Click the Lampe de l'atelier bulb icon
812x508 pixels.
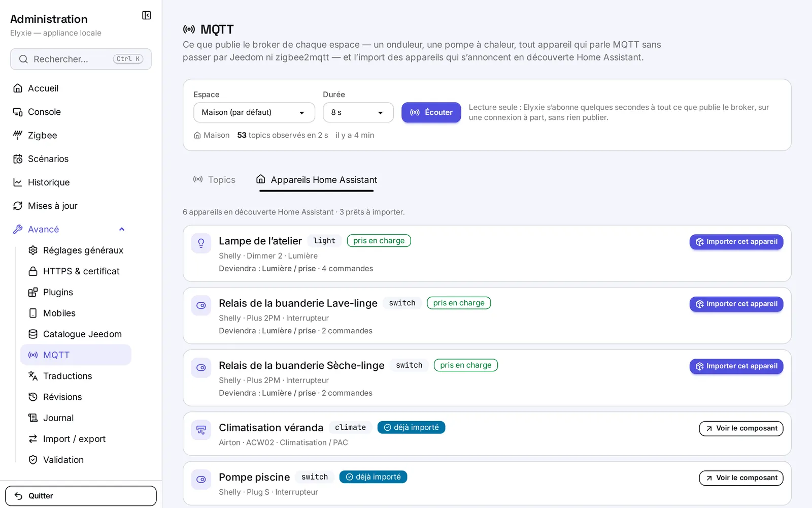[201, 243]
